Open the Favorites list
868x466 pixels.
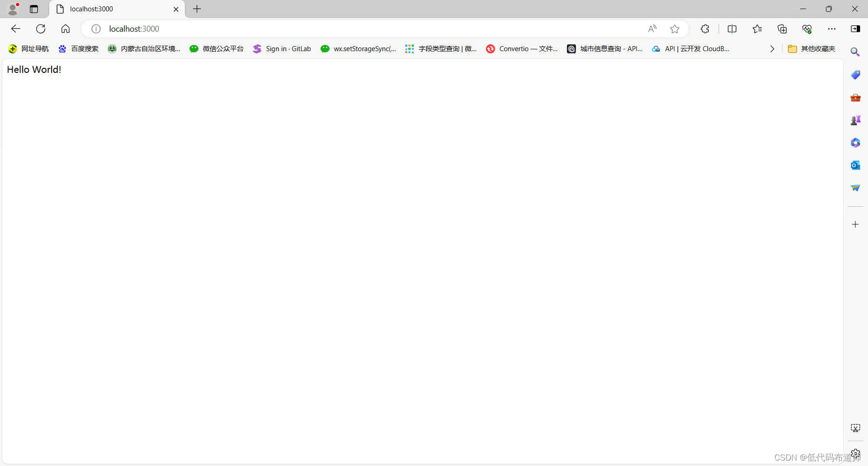tap(757, 29)
